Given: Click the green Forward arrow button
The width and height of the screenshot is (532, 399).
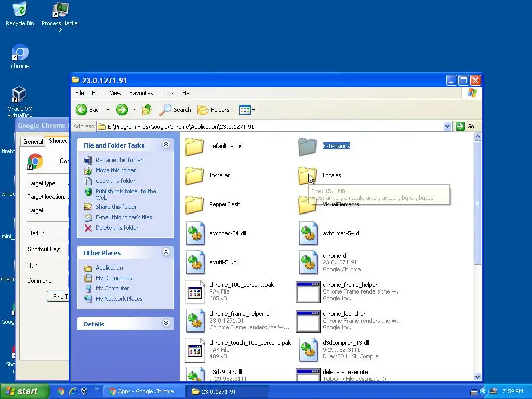Looking at the screenshot, I should 122,110.
